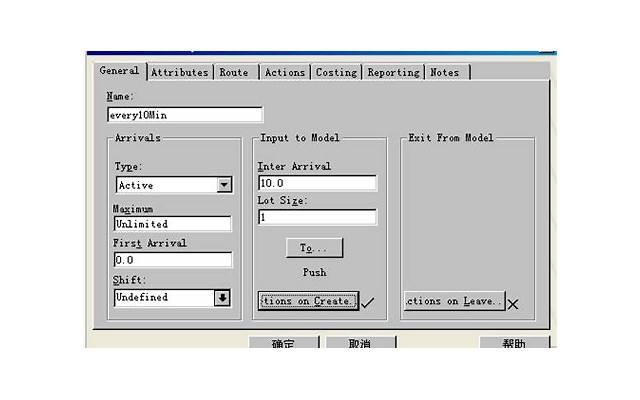This screenshot has height=400, width=640.
Task: Click the Actions on Leave button
Action: click(x=453, y=301)
